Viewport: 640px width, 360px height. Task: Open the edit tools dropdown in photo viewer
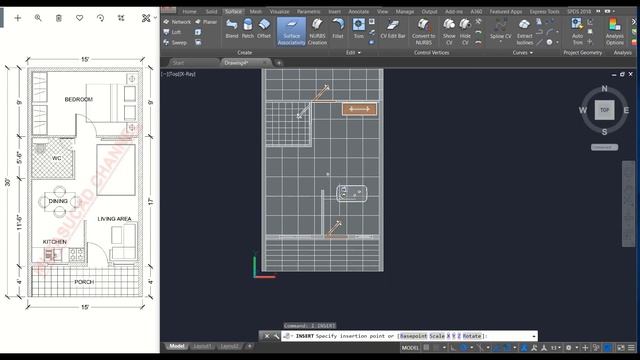pyautogui.click(x=149, y=18)
